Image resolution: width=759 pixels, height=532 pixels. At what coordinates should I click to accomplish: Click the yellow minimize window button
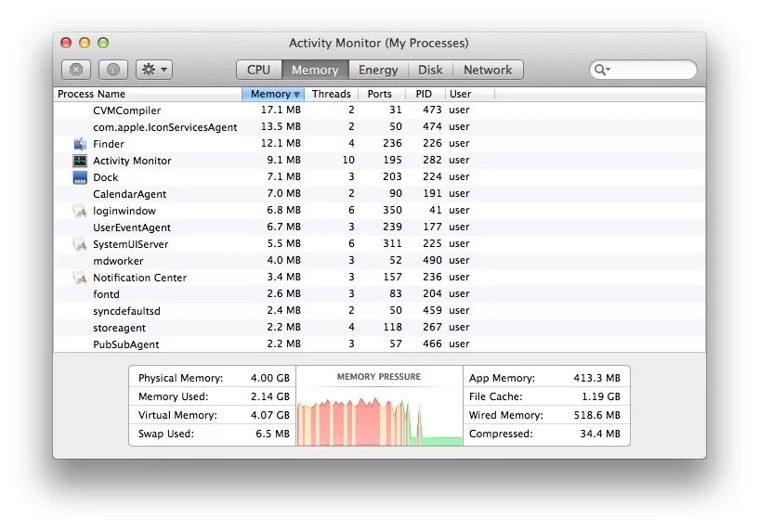(x=85, y=43)
